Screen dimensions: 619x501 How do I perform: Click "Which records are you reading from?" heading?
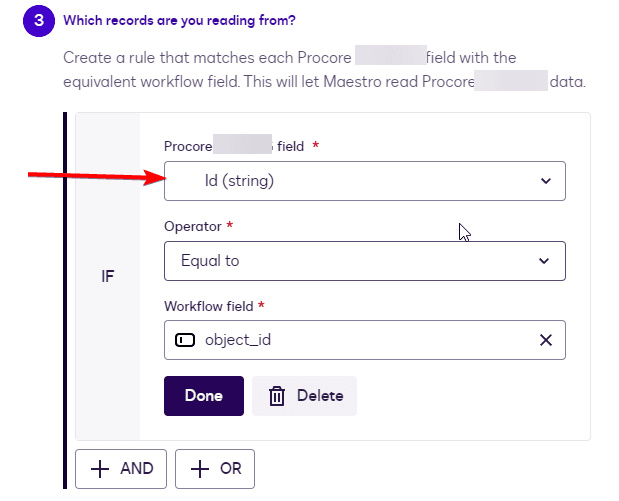coord(186,20)
